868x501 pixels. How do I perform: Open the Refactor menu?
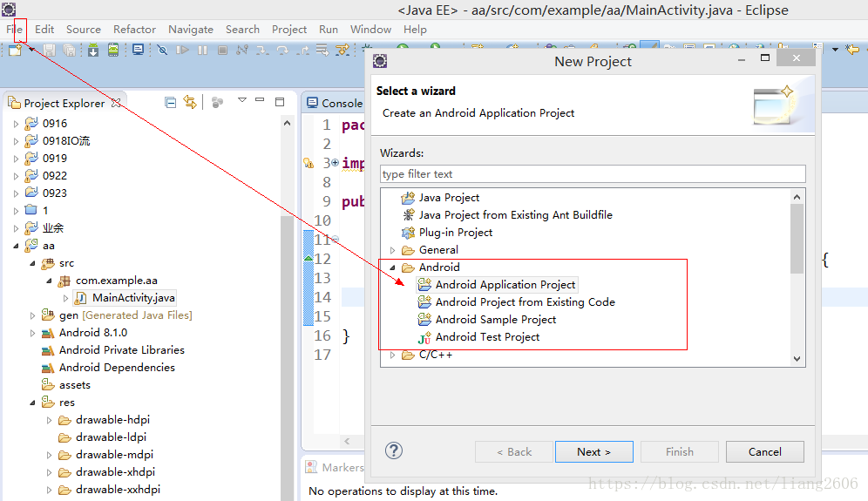point(134,30)
